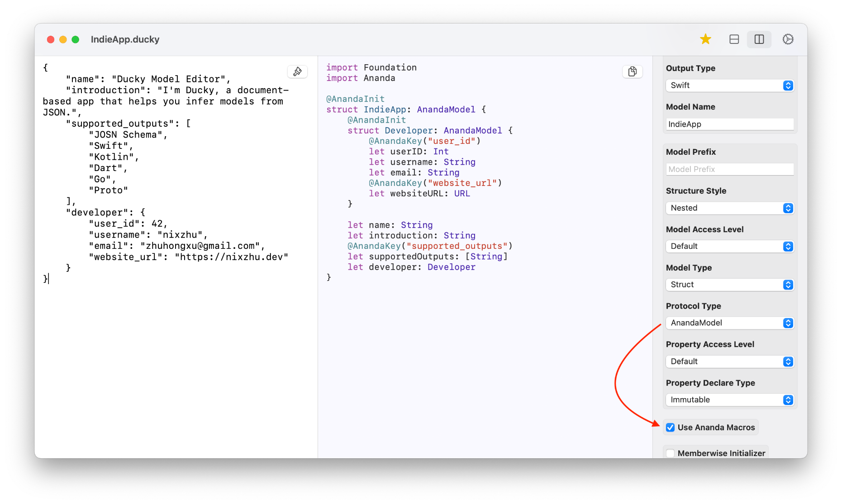Open the Property Declare Type dropdown showing Immutable
Screen dimensions: 842x504
pyautogui.click(x=730, y=400)
